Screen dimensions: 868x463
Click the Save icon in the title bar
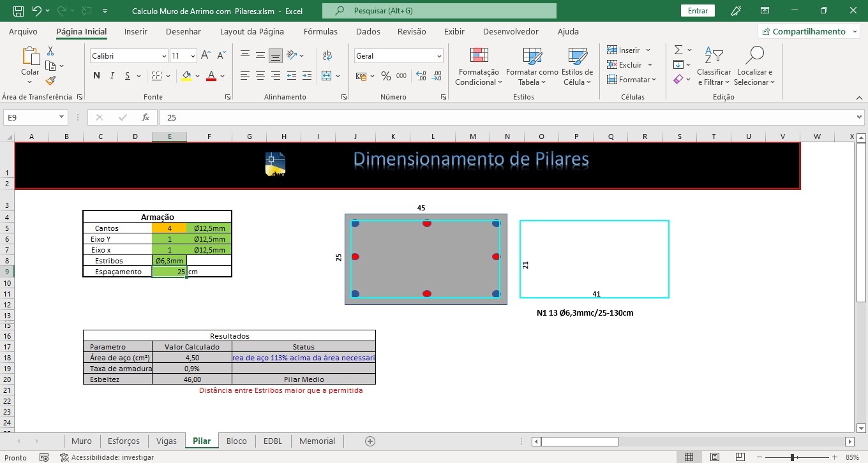click(x=19, y=11)
